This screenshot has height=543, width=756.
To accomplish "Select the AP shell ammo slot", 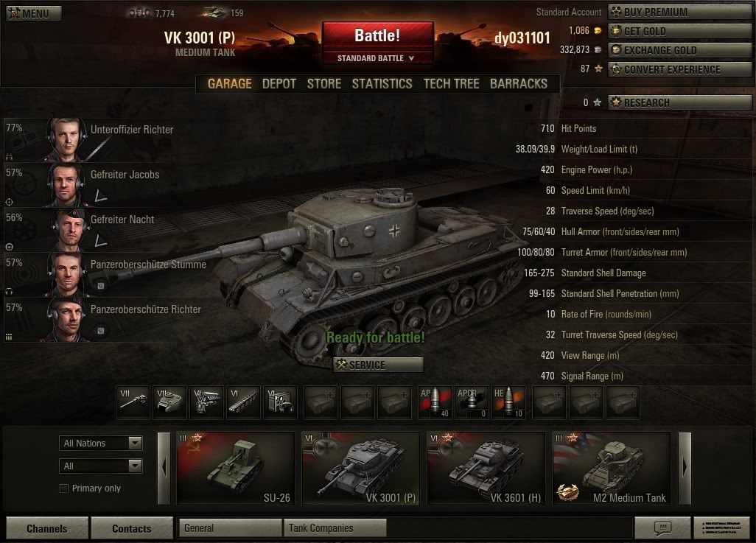I will coord(435,402).
